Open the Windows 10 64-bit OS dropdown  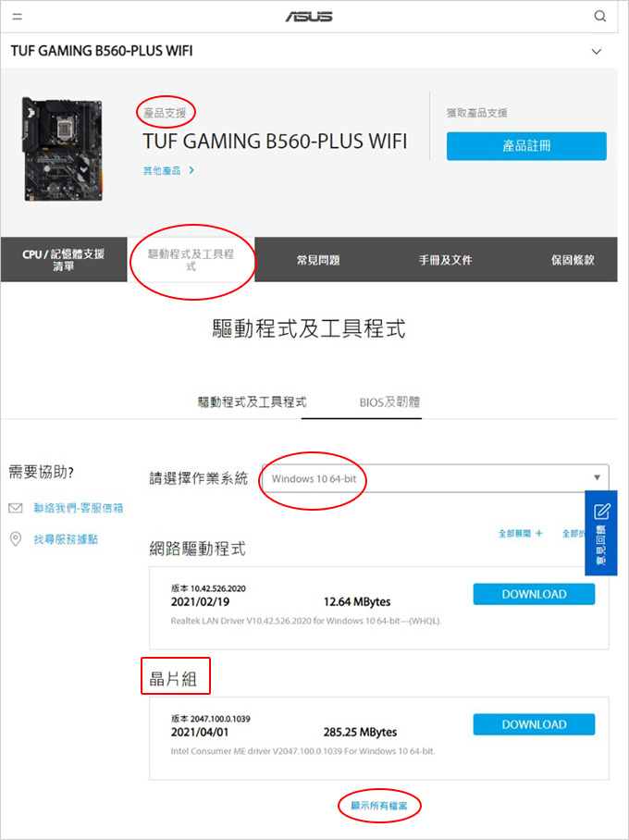[435, 478]
